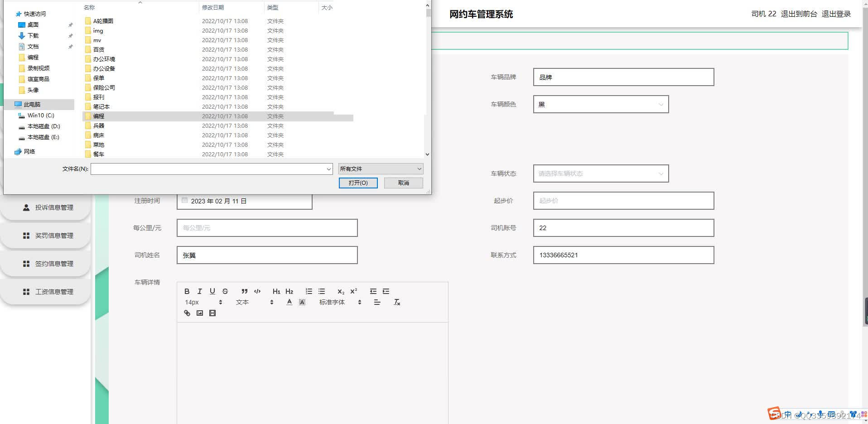
Task: Click the 注册时间 date field
Action: coord(244,201)
